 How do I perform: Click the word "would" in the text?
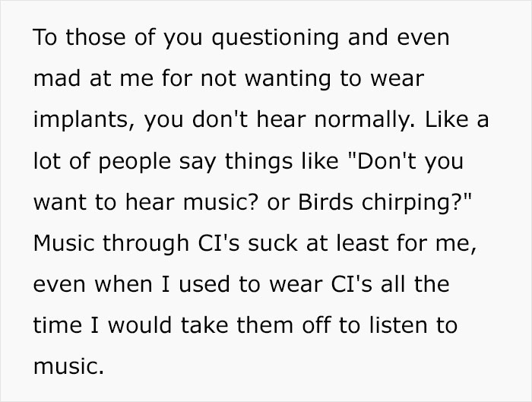coord(140,325)
